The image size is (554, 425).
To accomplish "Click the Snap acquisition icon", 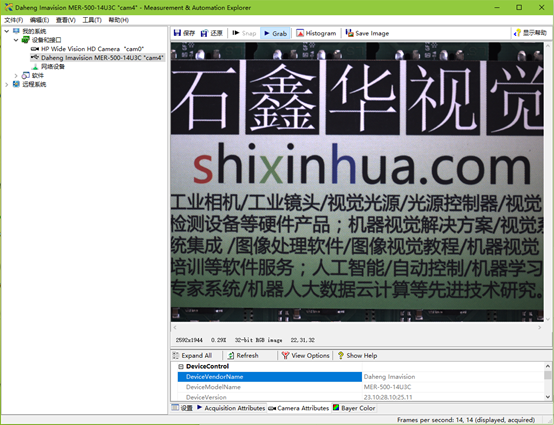I will tap(236, 33).
